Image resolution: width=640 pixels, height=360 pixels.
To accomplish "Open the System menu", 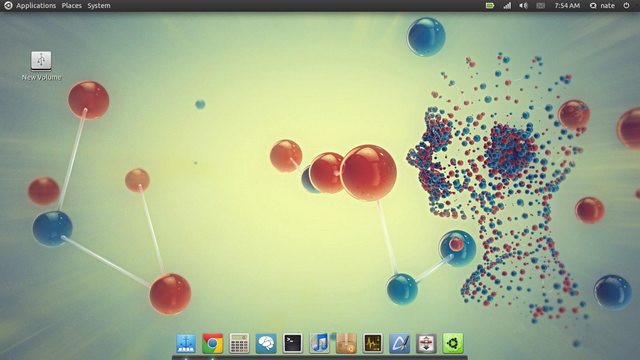I will pos(99,6).
